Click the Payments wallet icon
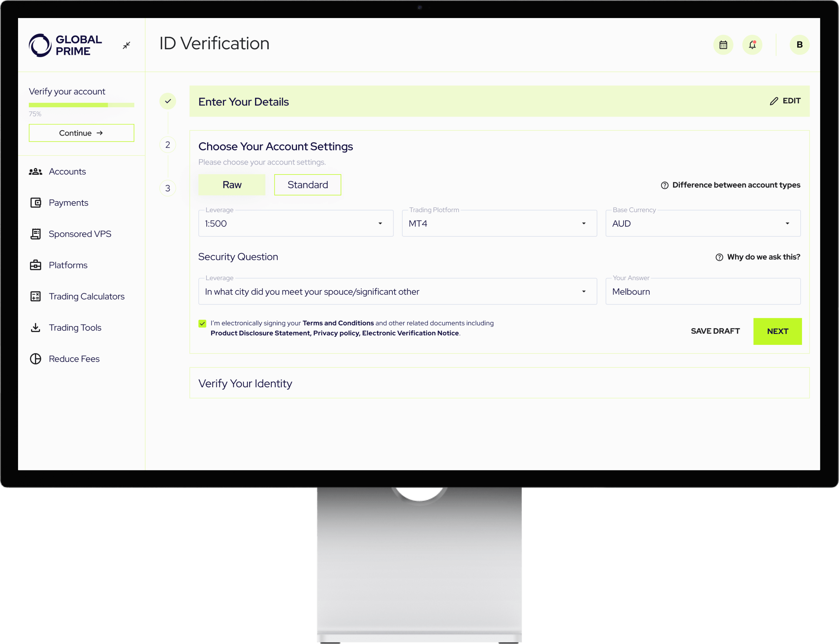This screenshot has height=644, width=839. tap(36, 203)
